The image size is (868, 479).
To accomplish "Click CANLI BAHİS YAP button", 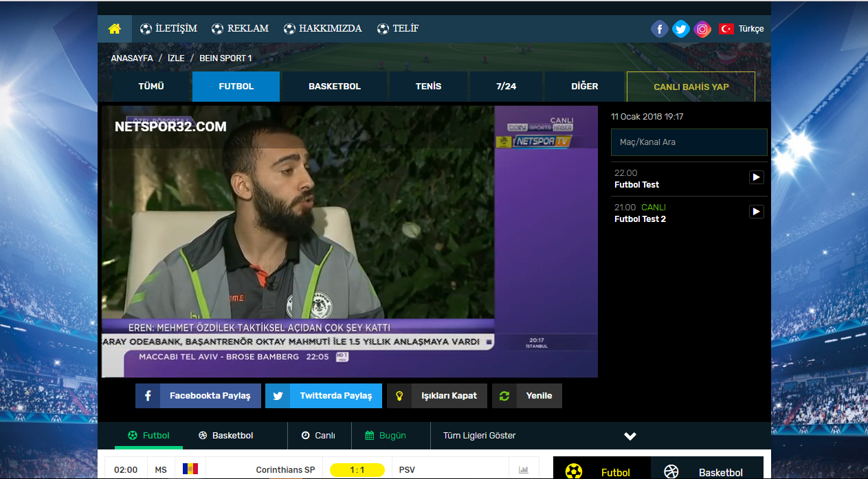I will (x=691, y=87).
